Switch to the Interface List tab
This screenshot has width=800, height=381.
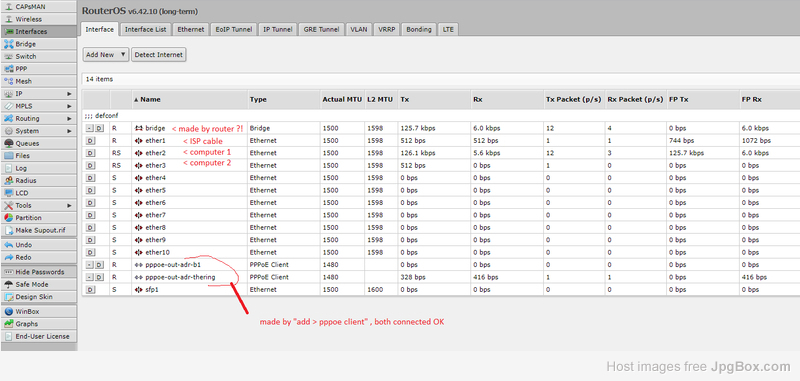click(x=146, y=30)
